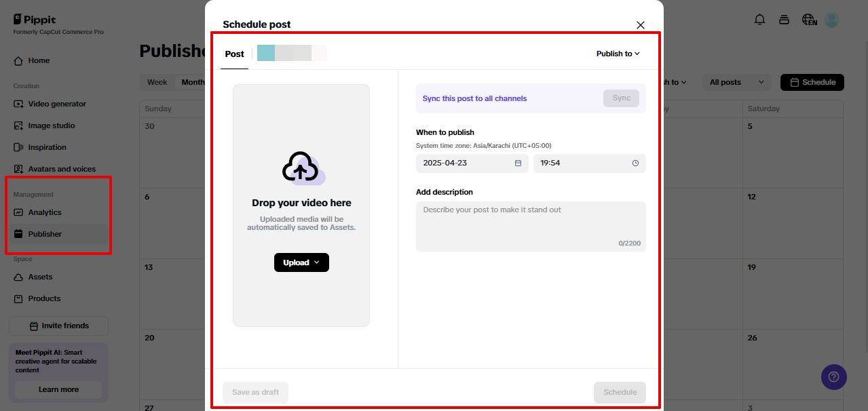This screenshot has height=411, width=868.
Task: Select the Products icon
Action: [x=18, y=298]
